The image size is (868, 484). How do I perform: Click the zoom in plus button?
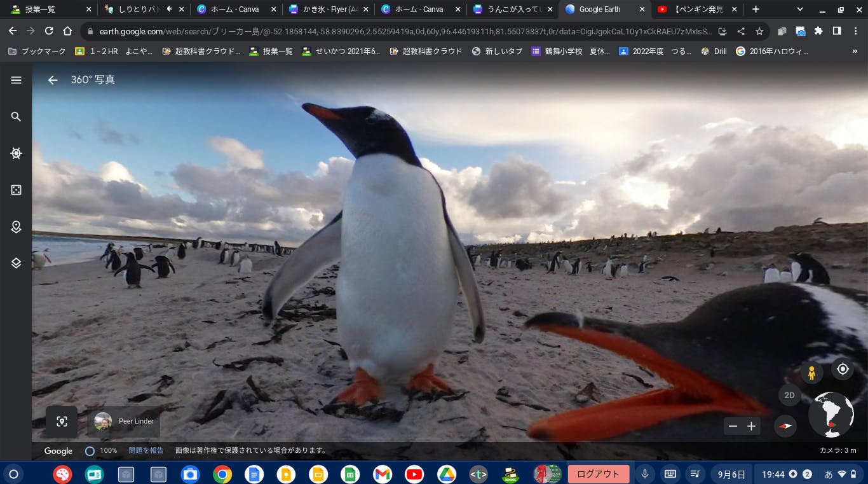751,426
